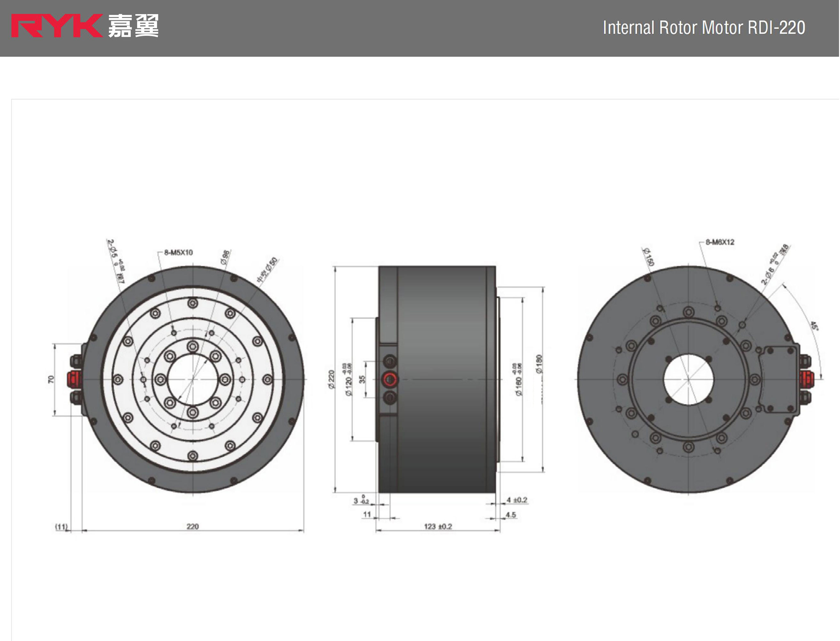Click the 220 width dimension below front view

coord(192,527)
